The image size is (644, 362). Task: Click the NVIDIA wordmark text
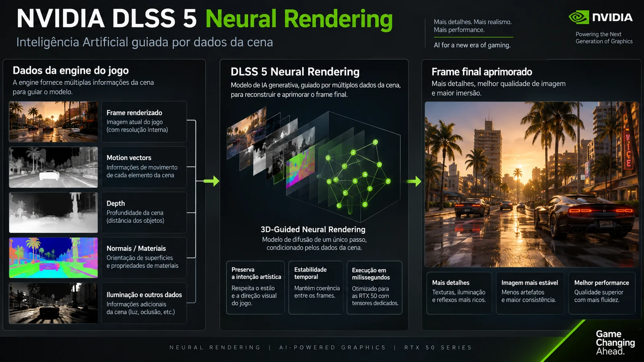point(612,17)
